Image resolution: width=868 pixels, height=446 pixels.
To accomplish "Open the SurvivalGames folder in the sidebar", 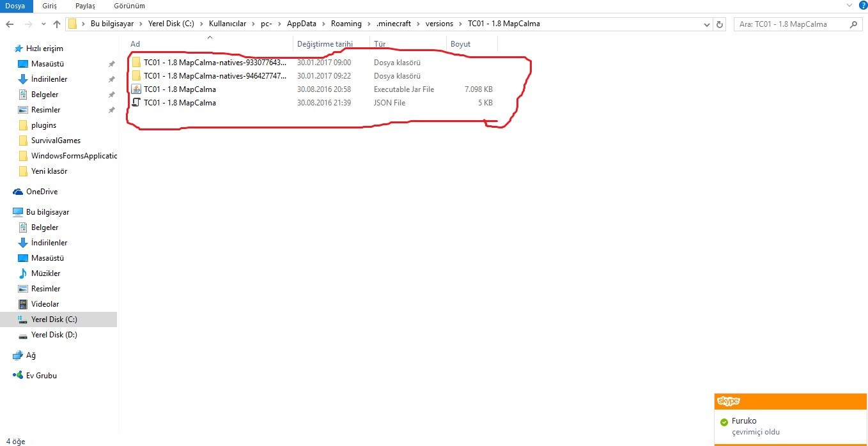I will coord(56,141).
